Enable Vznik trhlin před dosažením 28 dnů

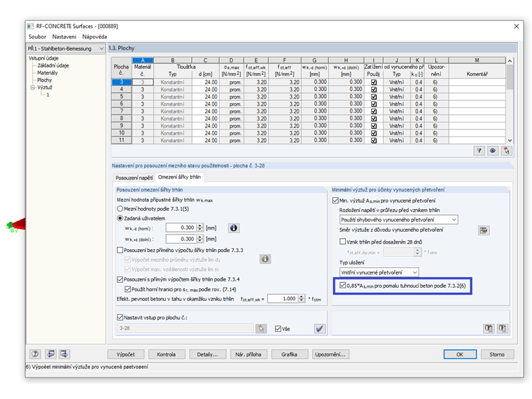click(343, 241)
